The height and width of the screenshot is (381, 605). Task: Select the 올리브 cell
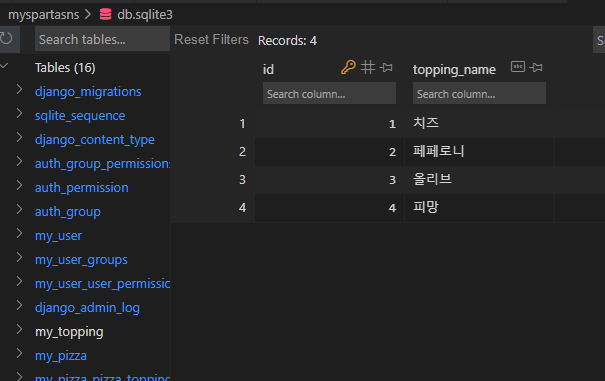point(479,179)
